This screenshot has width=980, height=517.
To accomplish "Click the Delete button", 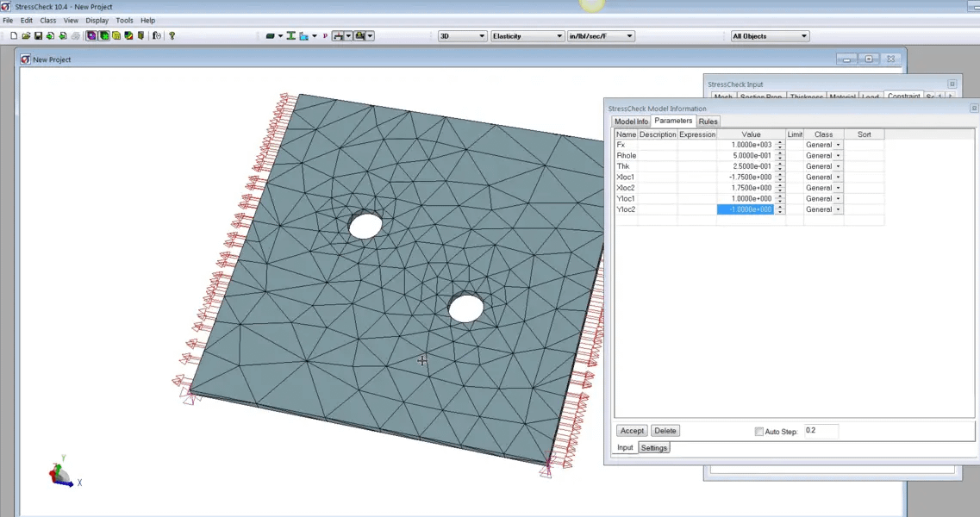I will 665,430.
